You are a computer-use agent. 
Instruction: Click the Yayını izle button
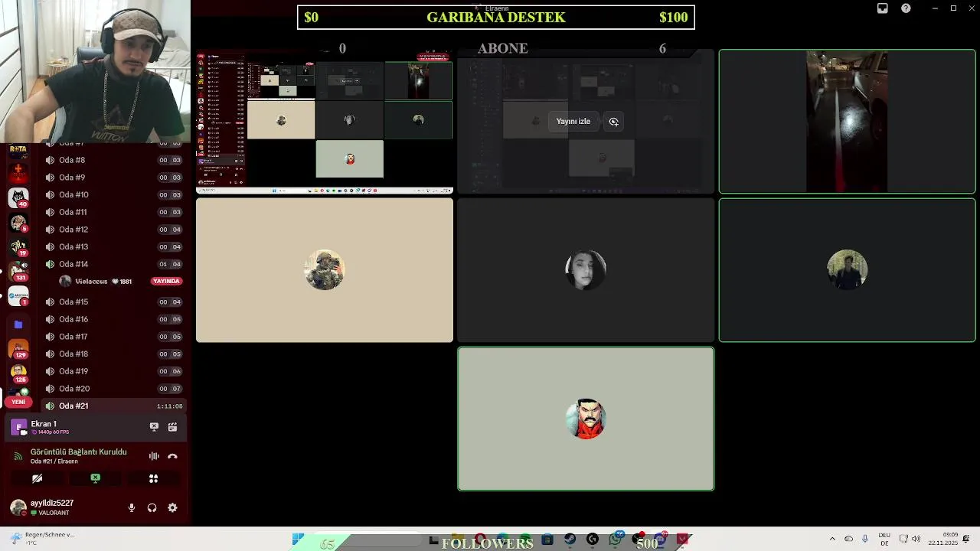tap(573, 122)
